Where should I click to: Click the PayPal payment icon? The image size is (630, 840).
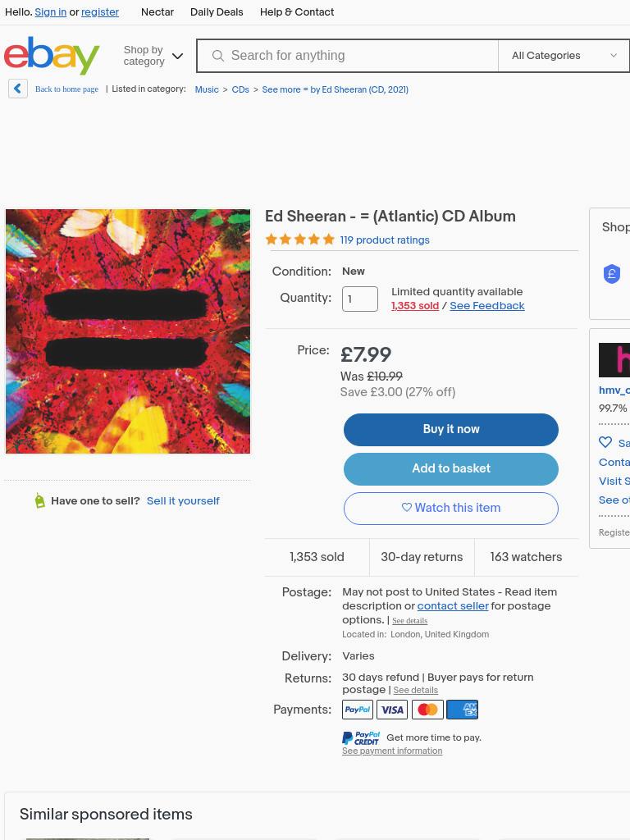tap(358, 710)
